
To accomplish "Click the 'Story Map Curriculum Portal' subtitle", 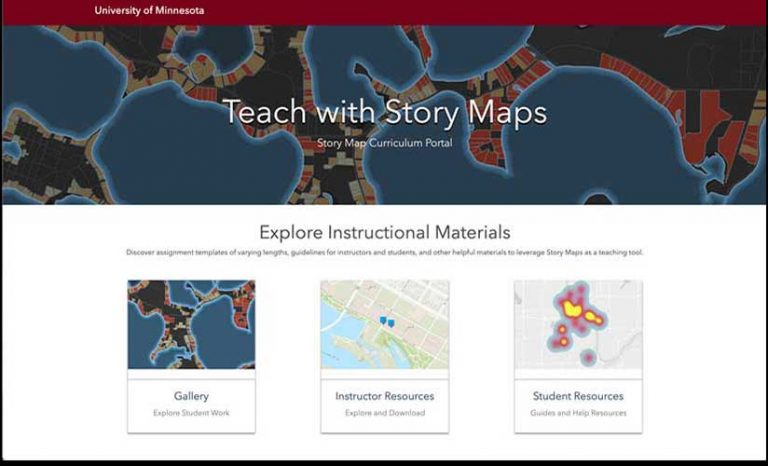I will coord(384,143).
